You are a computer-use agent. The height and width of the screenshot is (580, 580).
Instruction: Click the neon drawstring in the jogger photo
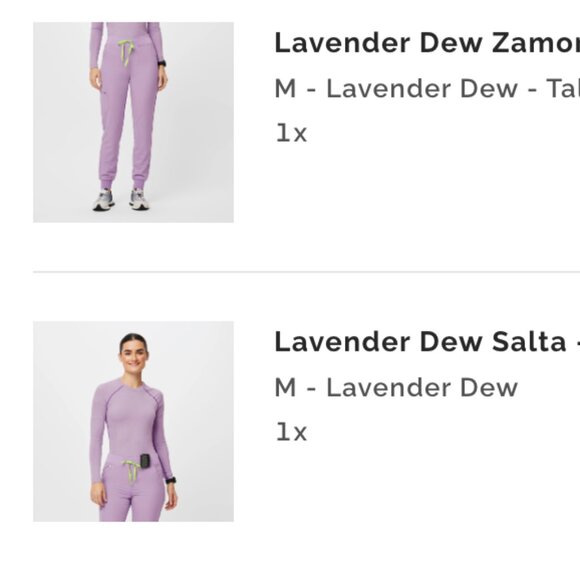[126, 53]
